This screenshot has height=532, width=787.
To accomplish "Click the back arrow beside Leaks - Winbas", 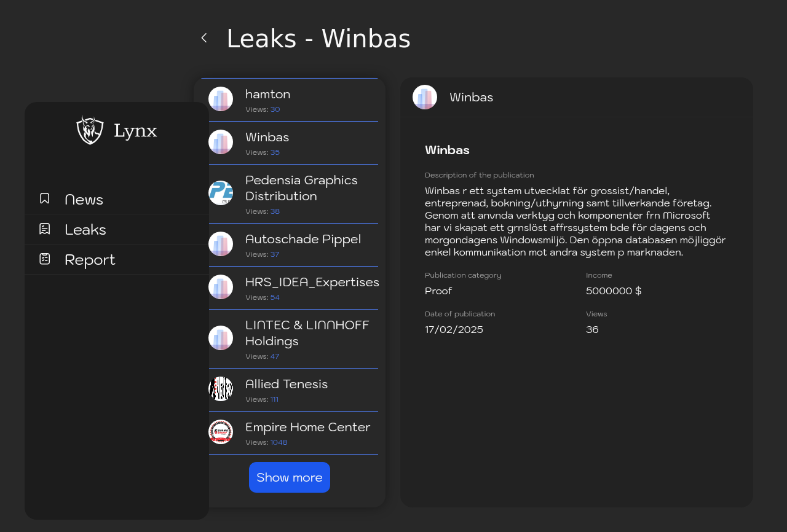I will pos(204,38).
